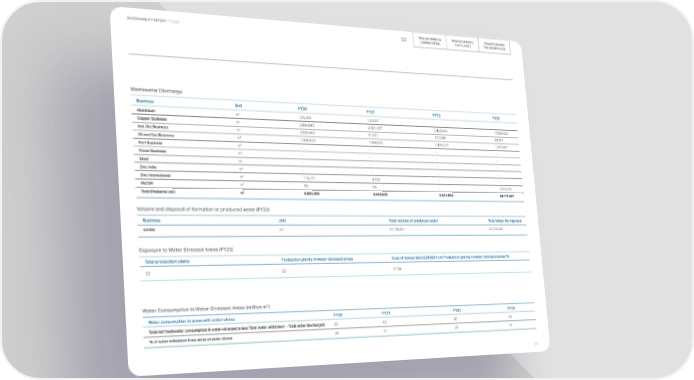Click the Wastewater Discharge table title
This screenshot has width=694, height=380.
(x=156, y=90)
